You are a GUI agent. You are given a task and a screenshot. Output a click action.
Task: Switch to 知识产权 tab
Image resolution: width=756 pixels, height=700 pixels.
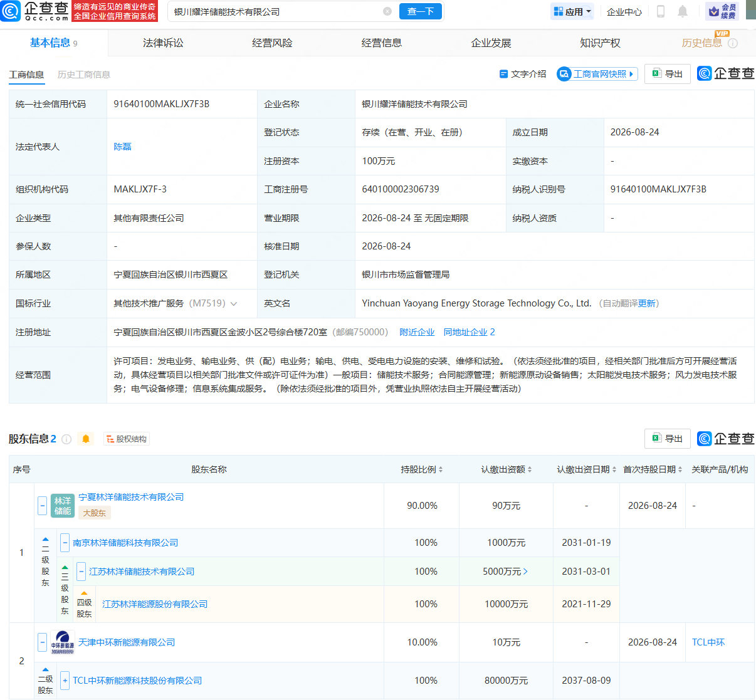600,43
